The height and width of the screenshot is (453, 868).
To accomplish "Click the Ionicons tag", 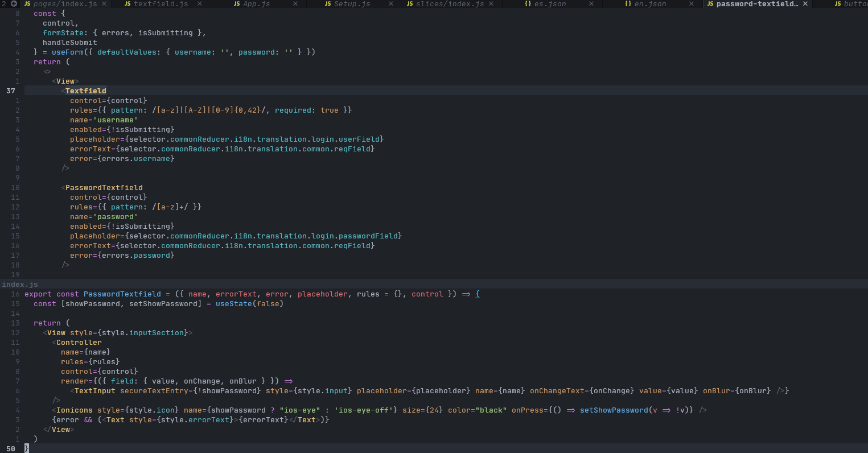I will 75,410.
